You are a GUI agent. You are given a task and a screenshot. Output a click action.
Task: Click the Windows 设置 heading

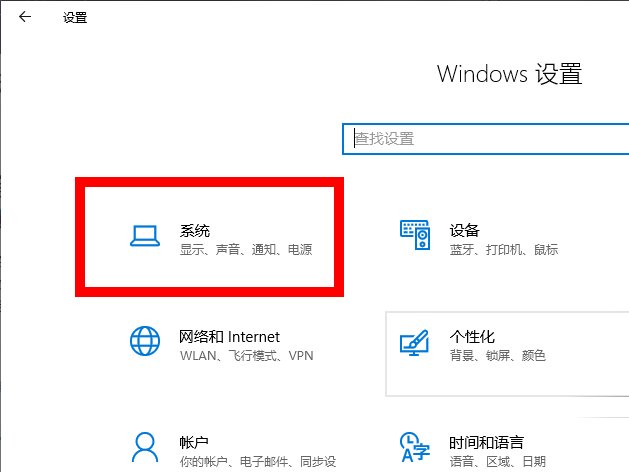[x=509, y=74]
